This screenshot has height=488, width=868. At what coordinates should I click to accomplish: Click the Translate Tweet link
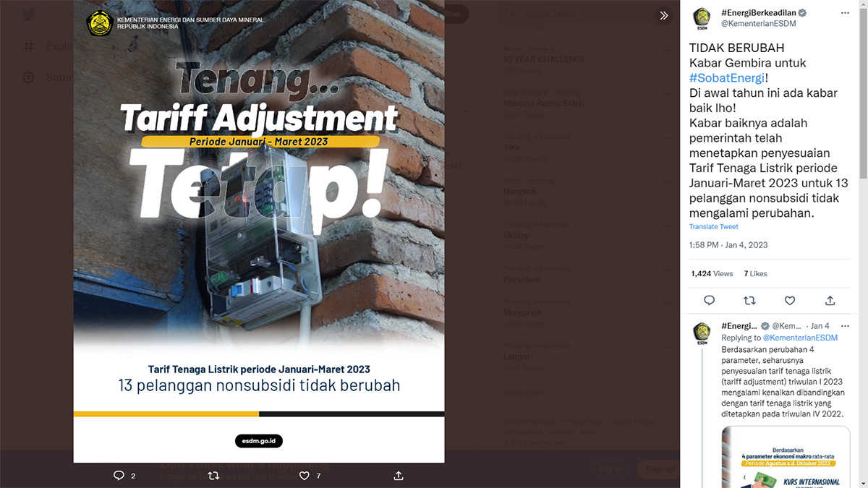point(713,227)
